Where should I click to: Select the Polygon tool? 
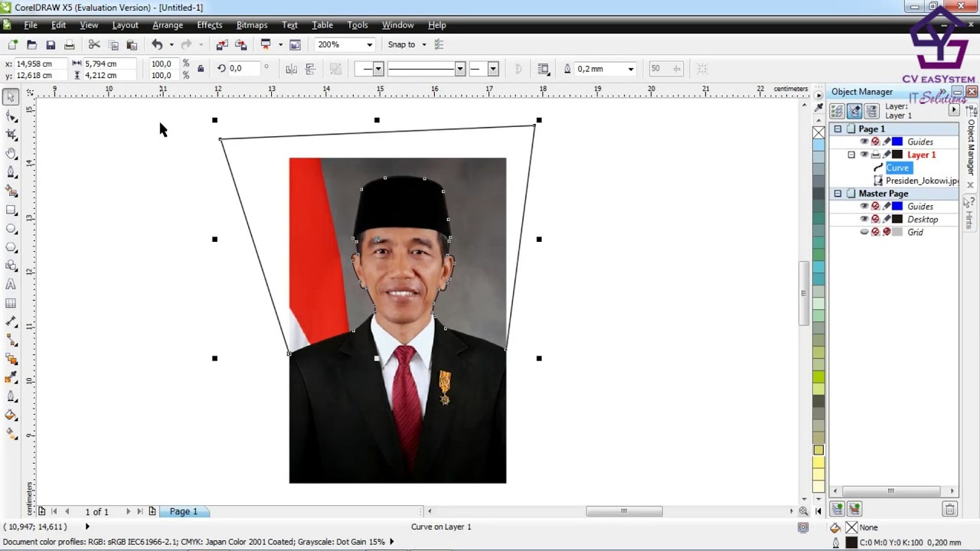click(11, 247)
